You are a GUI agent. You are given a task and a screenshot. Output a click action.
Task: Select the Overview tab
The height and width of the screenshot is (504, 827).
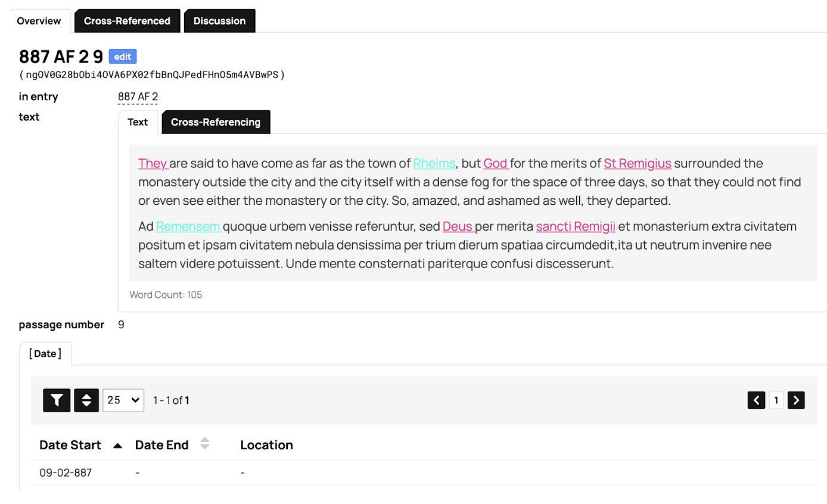click(x=39, y=21)
